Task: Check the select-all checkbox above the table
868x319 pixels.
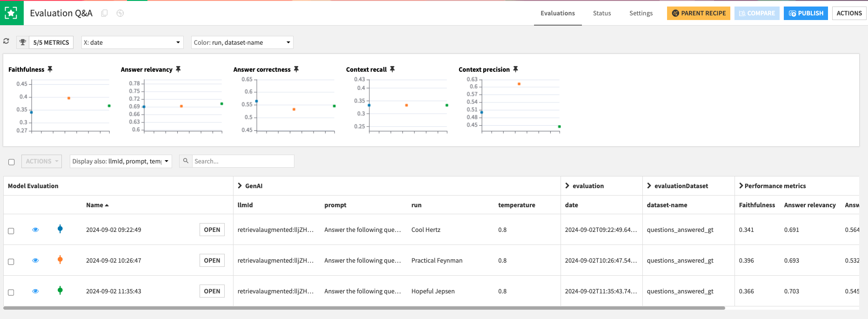Action: click(x=12, y=162)
